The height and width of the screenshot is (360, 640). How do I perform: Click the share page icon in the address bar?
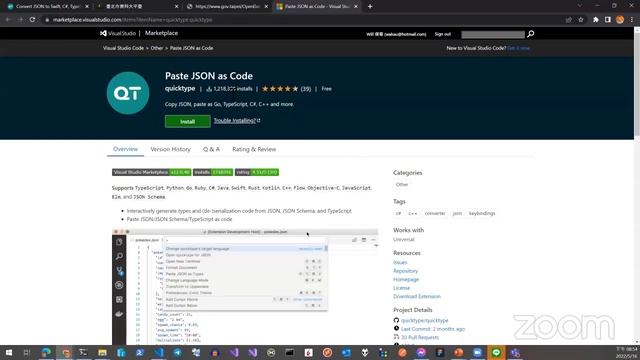point(569,20)
